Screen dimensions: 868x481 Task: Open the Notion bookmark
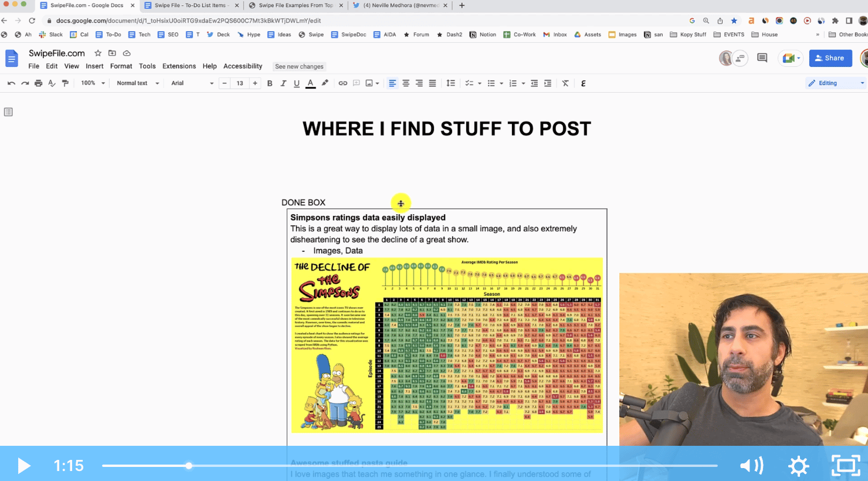pos(483,35)
